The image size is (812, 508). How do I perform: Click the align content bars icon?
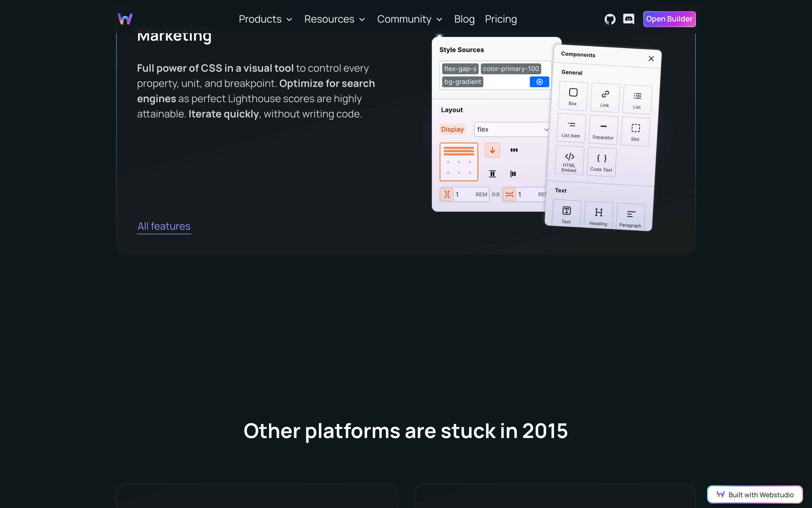(x=513, y=174)
